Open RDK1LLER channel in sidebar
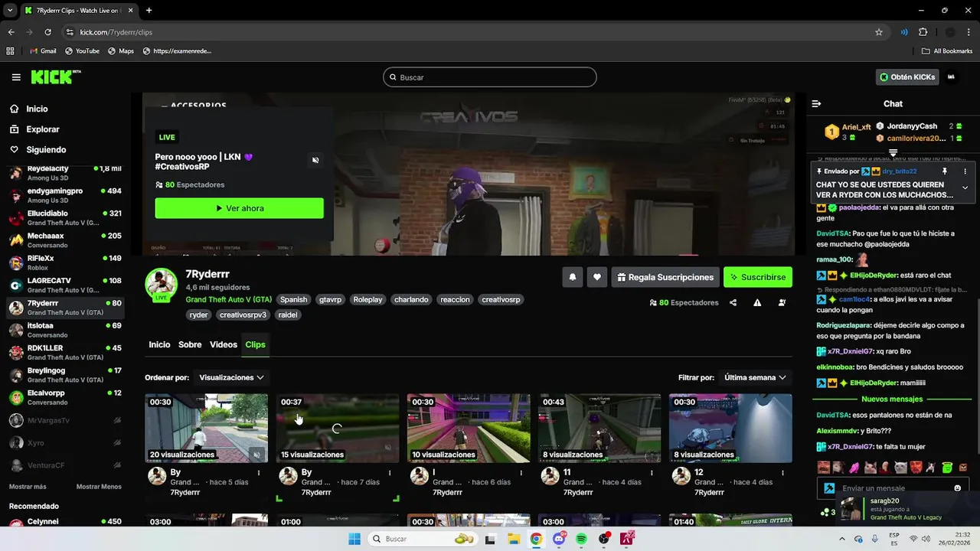 65,352
